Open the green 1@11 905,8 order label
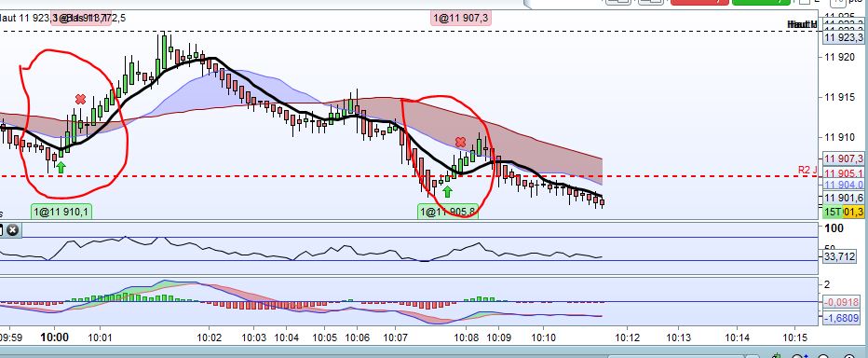This screenshot has height=358, width=868. (448, 211)
